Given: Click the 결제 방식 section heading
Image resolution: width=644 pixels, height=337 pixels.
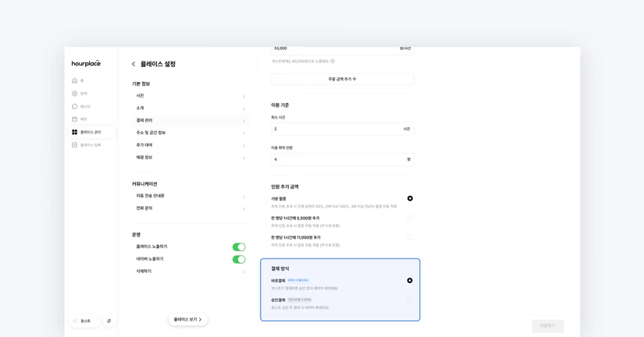Looking at the screenshot, I should 280,268.
